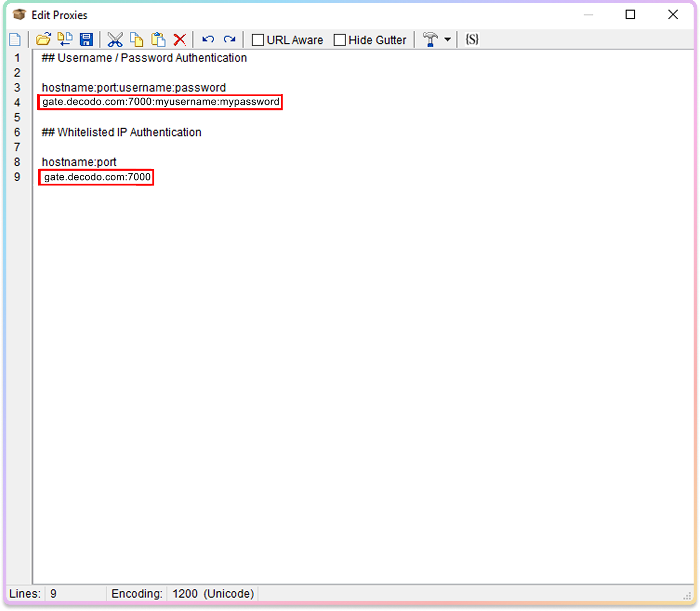
Task: Click the gate.decodo.com:7000:myusername:mypassword line
Action: click(x=161, y=102)
